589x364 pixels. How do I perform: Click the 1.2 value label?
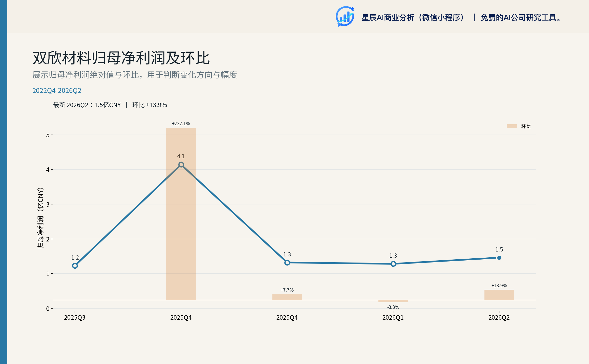tap(75, 258)
